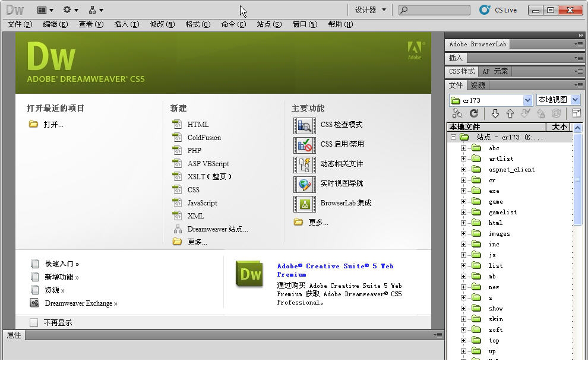
Task: Click the Put files up-arrow icon
Action: coord(510,113)
